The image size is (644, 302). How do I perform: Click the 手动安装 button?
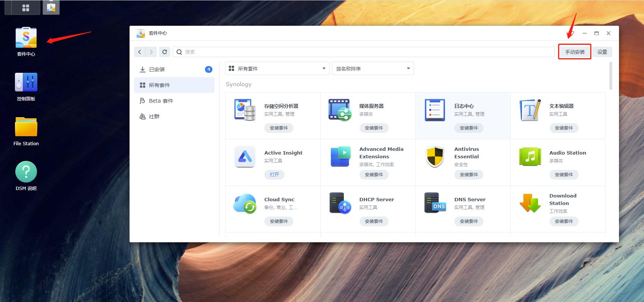(575, 52)
